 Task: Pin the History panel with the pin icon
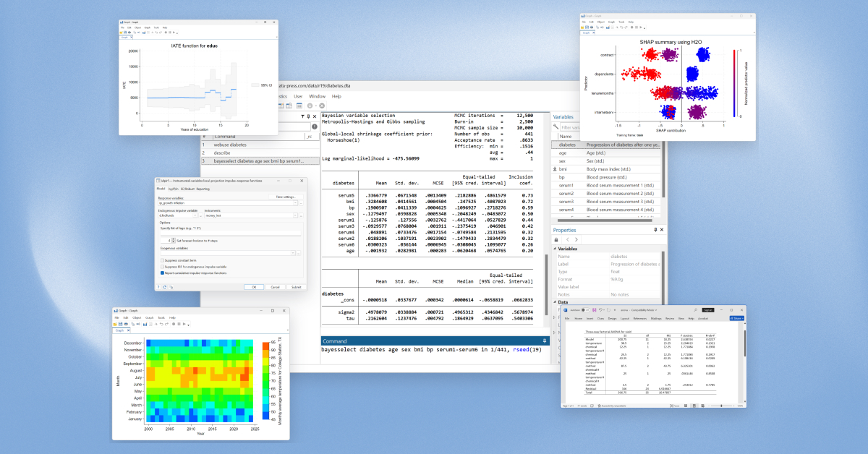point(308,116)
